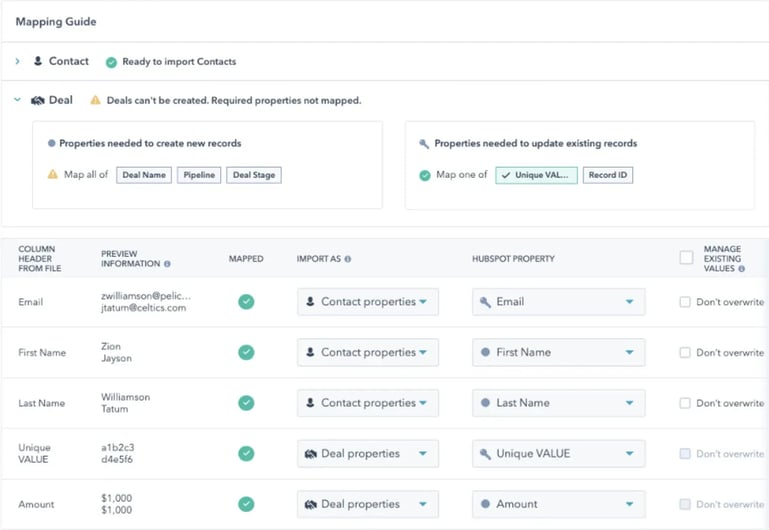
Task: Click the Contact person icon in mapping guide
Action: [38, 61]
